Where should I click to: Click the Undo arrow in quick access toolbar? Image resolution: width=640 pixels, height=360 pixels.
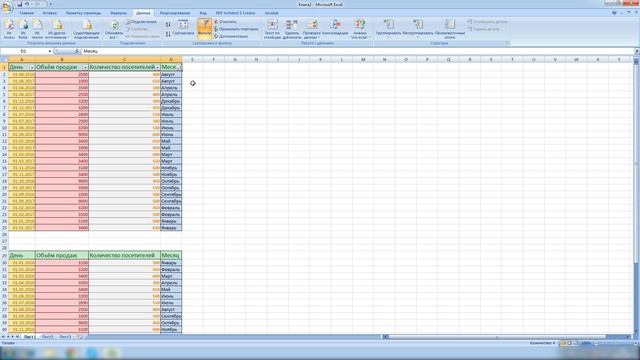(27, 4)
